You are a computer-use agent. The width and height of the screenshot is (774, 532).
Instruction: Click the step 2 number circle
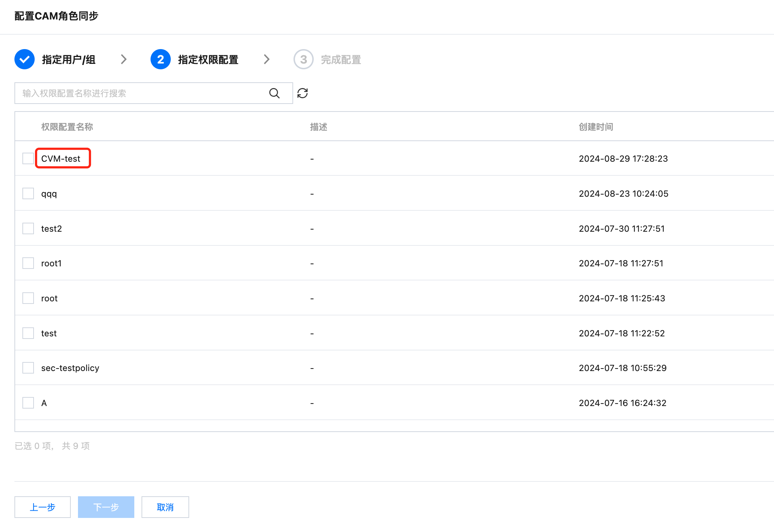pos(161,59)
